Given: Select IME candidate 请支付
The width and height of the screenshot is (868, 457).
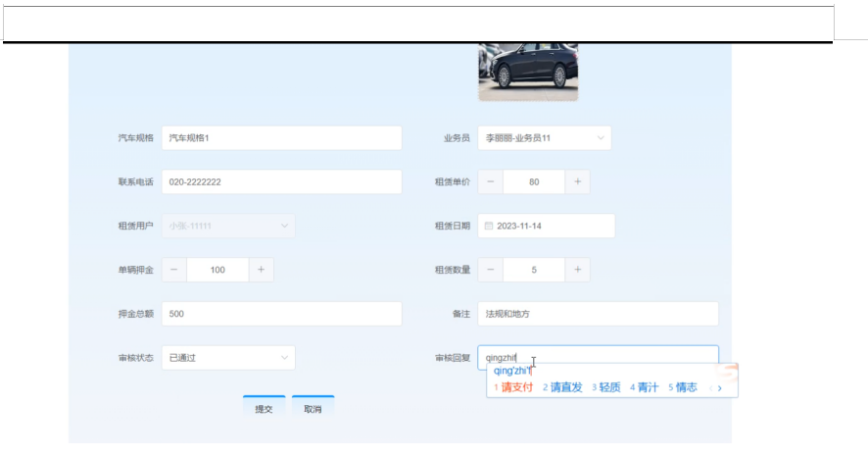Looking at the screenshot, I should click(513, 387).
